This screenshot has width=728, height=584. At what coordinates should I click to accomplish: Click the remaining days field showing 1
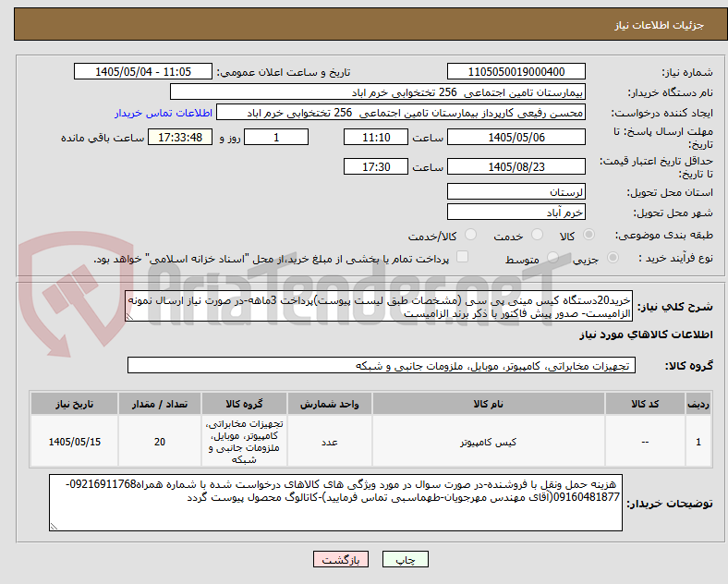pyautogui.click(x=276, y=137)
